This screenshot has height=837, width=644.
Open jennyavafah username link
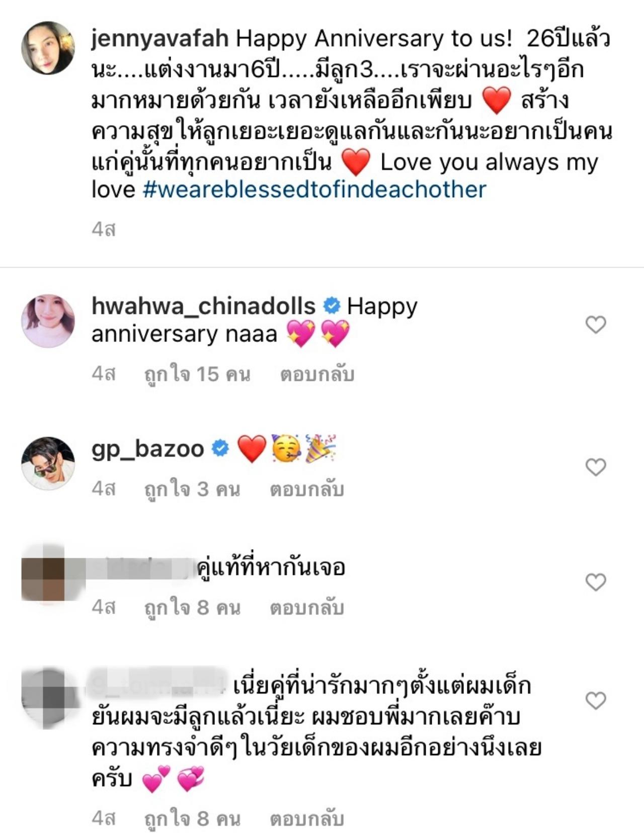160,39
